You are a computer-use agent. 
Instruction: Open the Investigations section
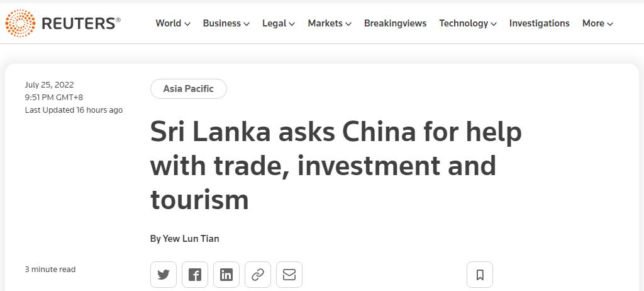[539, 23]
